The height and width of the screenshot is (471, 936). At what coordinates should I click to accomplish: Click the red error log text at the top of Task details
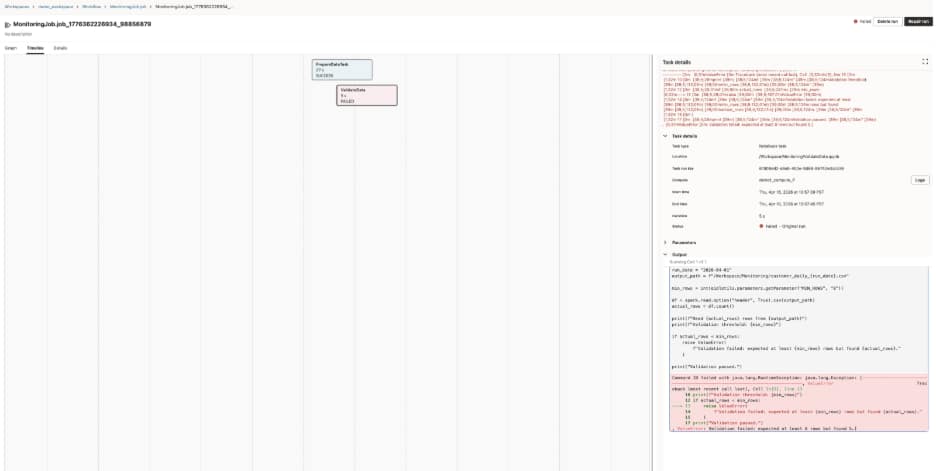(770, 98)
